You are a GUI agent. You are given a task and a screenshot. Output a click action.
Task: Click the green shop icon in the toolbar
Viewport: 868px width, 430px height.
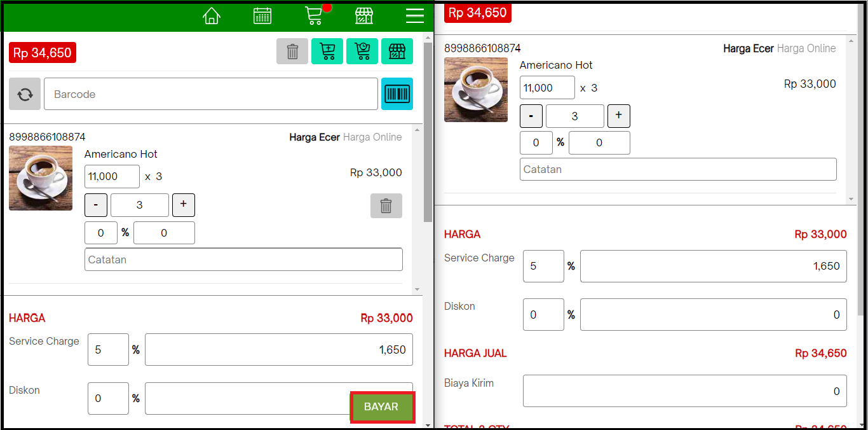397,51
